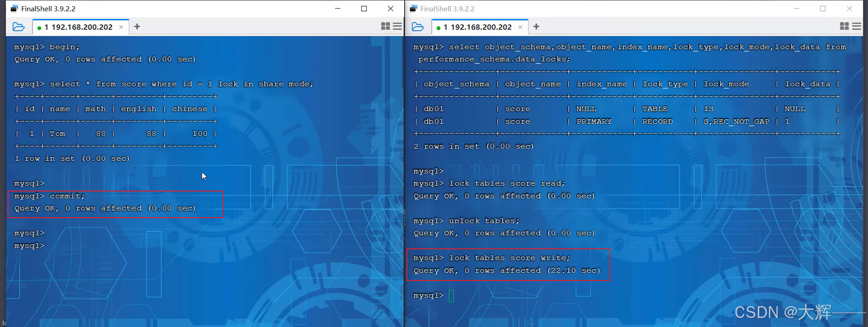Open hamburger menu in left window
Image resolution: width=868 pixels, height=327 pixels.
click(x=397, y=26)
